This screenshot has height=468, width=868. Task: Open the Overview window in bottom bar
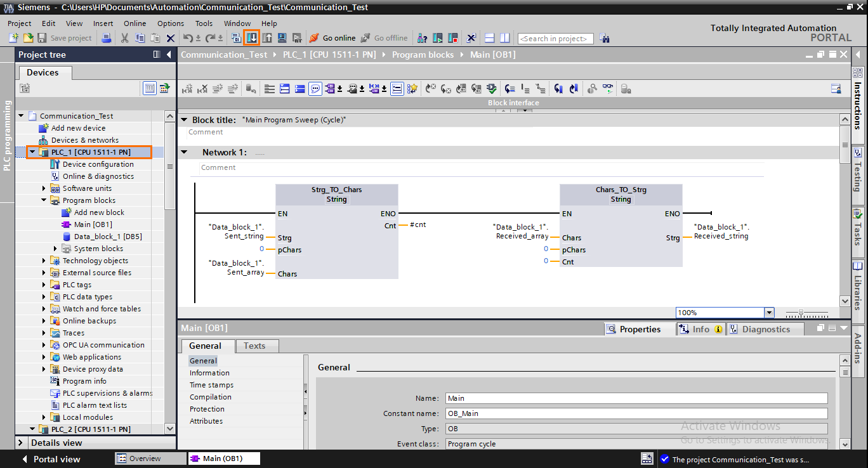[x=150, y=458]
